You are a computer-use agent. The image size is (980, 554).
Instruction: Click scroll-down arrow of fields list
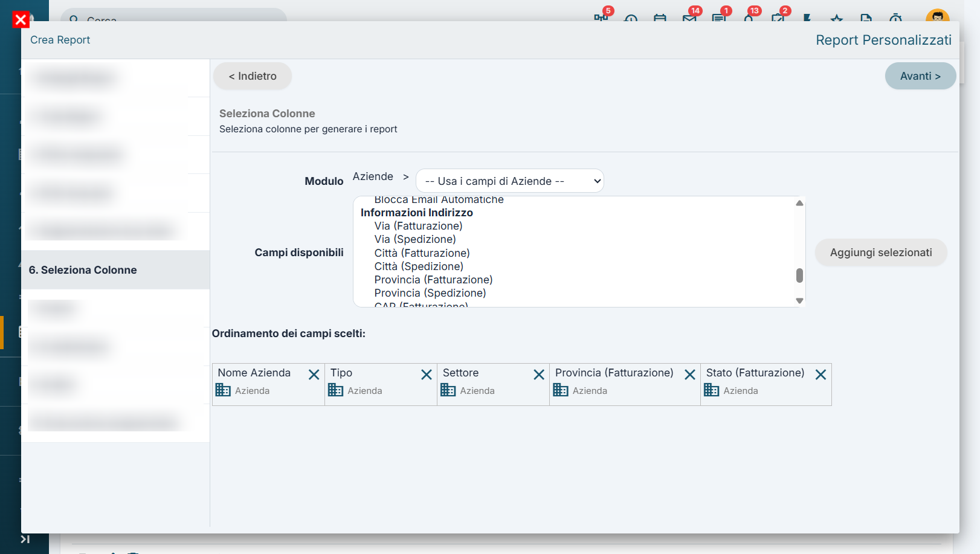pos(799,301)
